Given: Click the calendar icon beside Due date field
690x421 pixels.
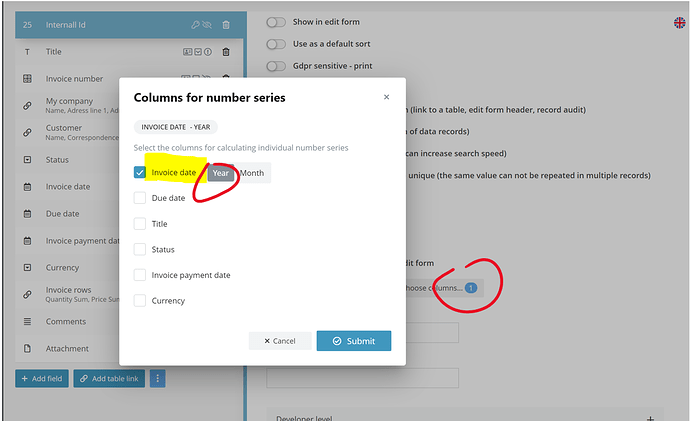Looking at the screenshot, I should pos(27,214).
